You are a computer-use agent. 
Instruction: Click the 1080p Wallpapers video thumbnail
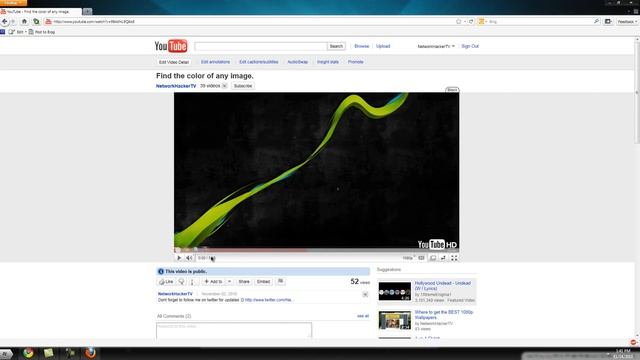tap(395, 320)
